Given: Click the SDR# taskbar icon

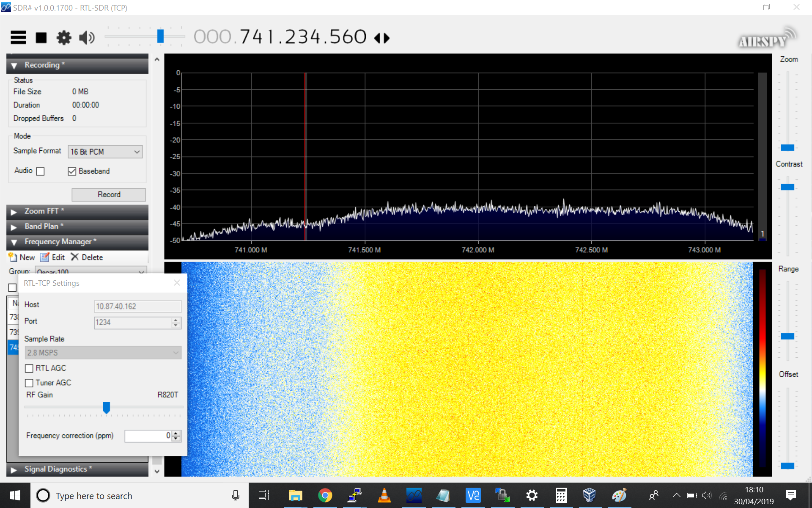Looking at the screenshot, I should click(414, 495).
